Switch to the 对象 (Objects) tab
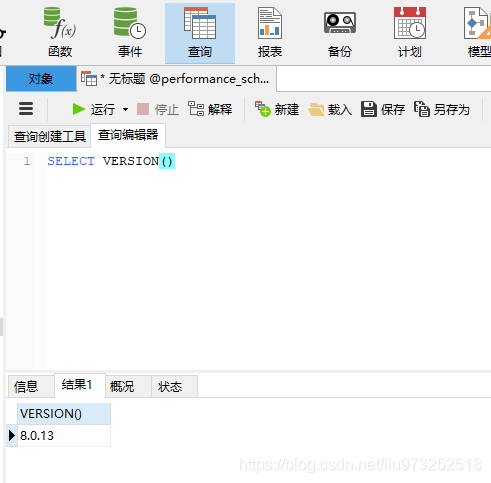 point(41,79)
